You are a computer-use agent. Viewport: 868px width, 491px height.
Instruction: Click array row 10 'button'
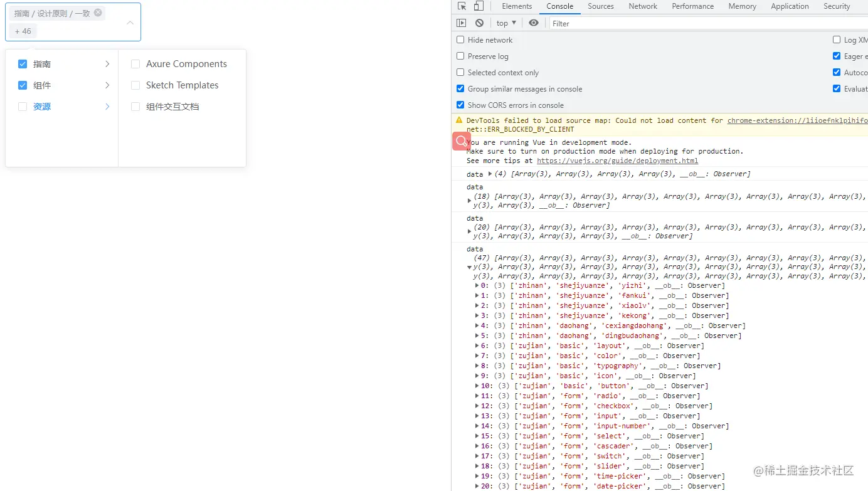pos(591,386)
